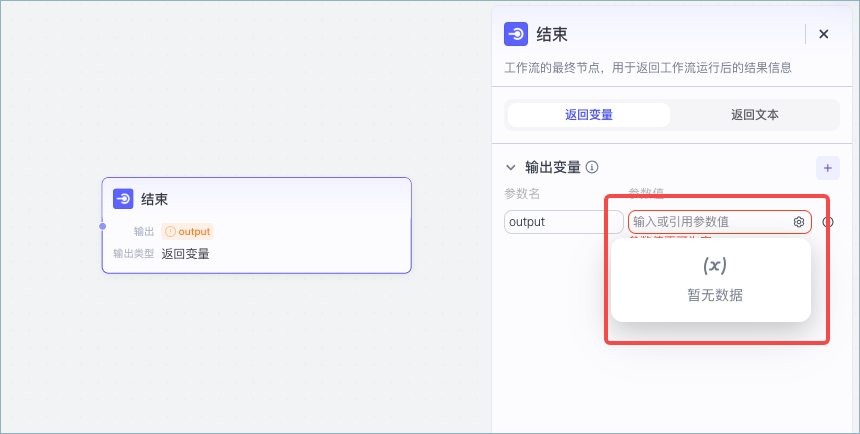Click the output parameter name field
The width and height of the screenshot is (860, 434).
563,222
